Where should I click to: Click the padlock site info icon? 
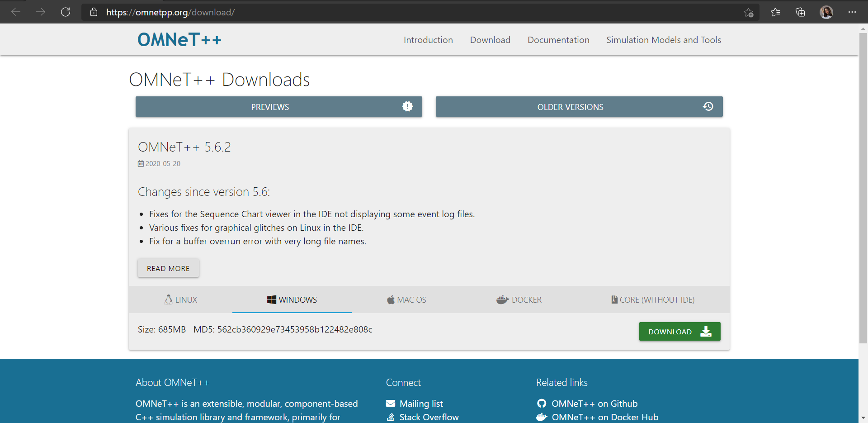click(x=94, y=12)
